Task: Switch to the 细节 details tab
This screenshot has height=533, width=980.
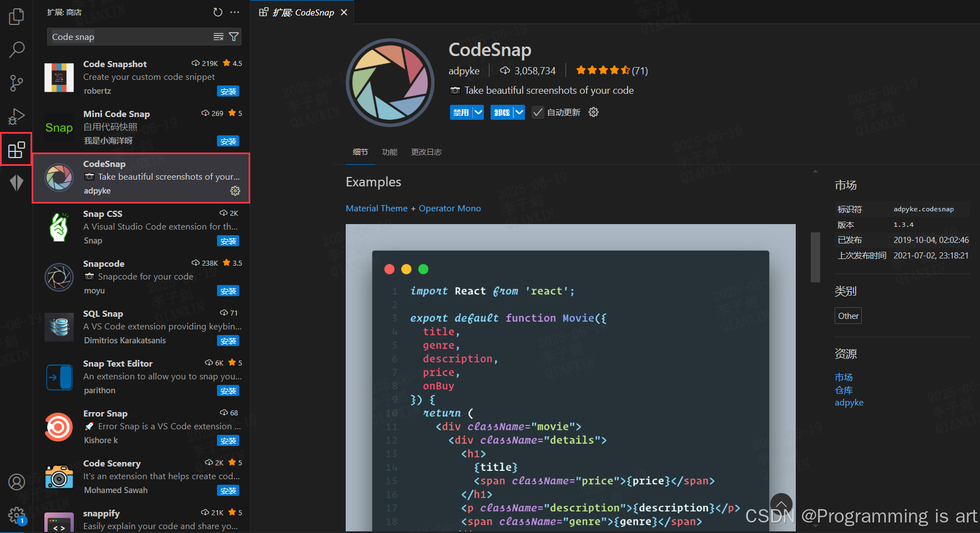Action: [x=360, y=152]
